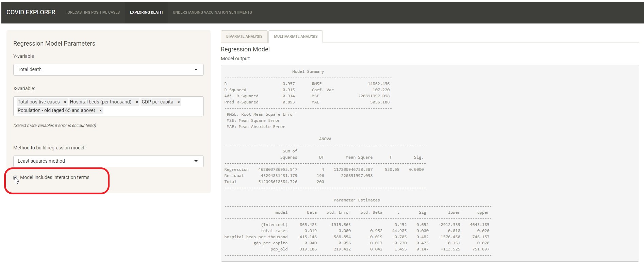Select the Multivariate Analysis tab
Viewport: 644px width, 277px height.
tap(295, 37)
